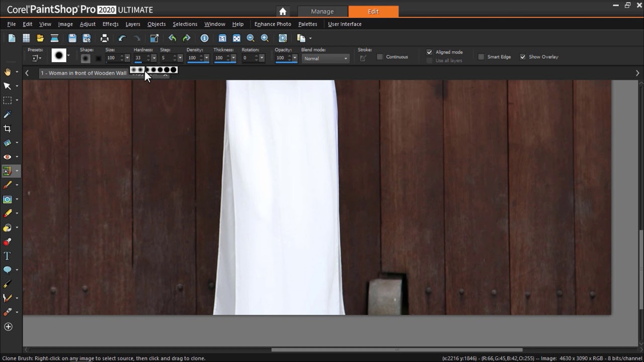Expand the paste options dropdown arrow
This screenshot has height=362, width=644.
[310, 38]
